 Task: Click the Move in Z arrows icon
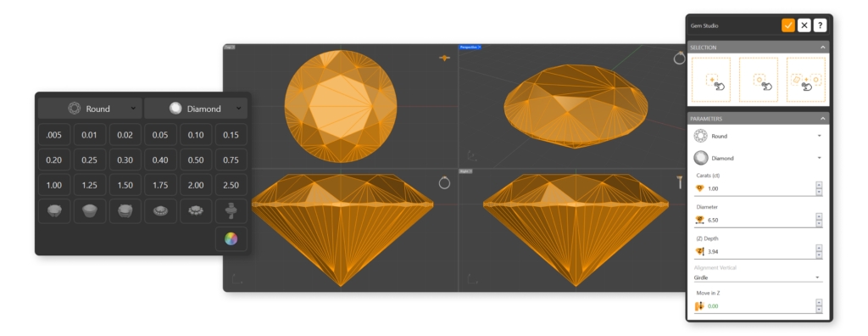point(699,306)
